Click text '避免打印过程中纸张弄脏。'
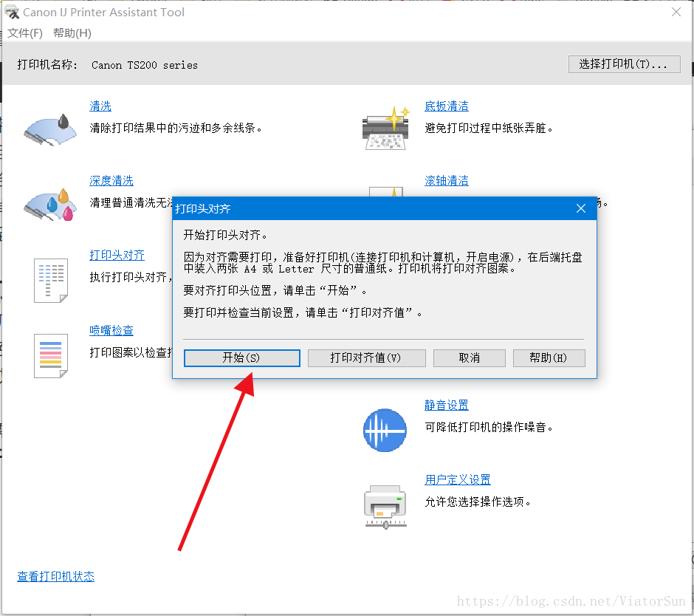 pyautogui.click(x=489, y=129)
